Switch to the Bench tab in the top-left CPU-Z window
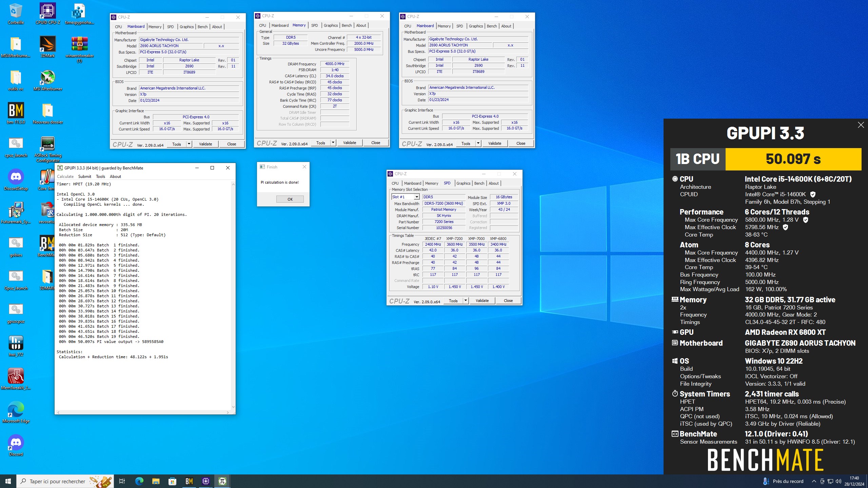 click(x=202, y=27)
